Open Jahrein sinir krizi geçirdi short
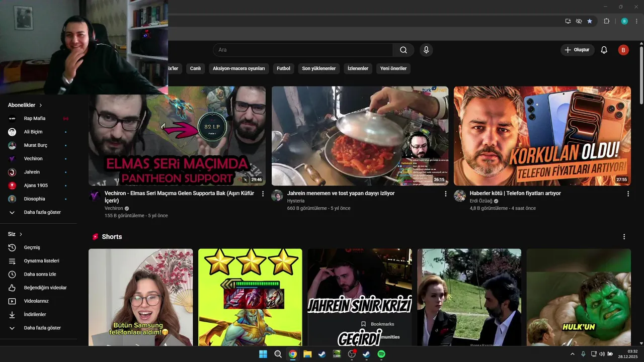644x362 pixels. [360, 297]
